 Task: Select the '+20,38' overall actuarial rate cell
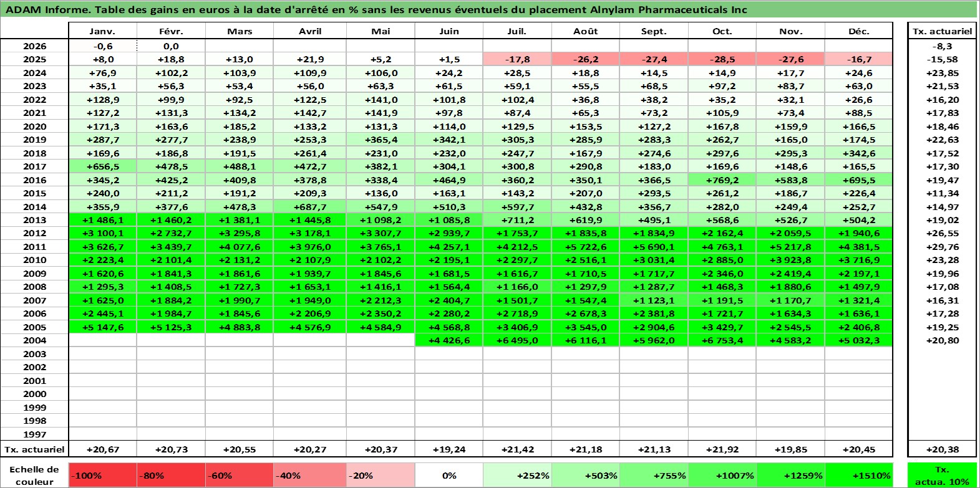(942, 449)
